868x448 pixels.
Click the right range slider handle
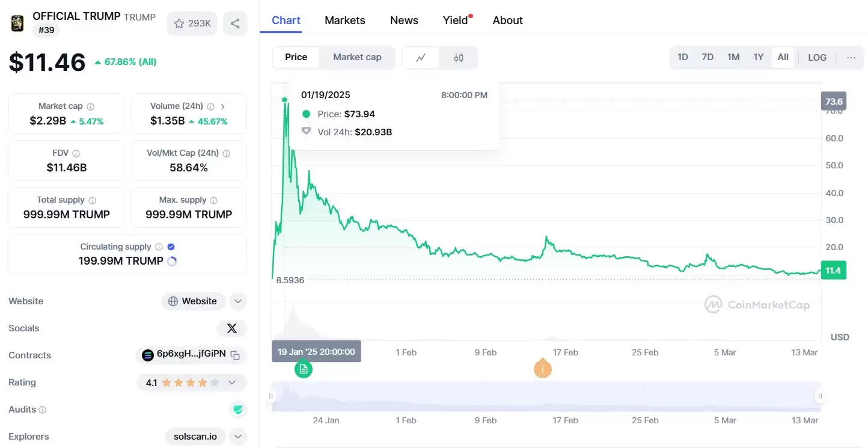819,396
